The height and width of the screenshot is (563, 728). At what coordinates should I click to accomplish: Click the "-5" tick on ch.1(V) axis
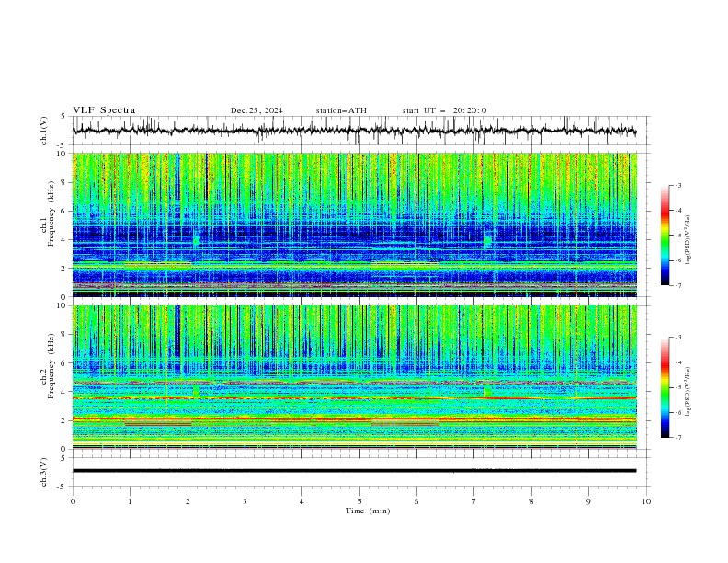63,145
